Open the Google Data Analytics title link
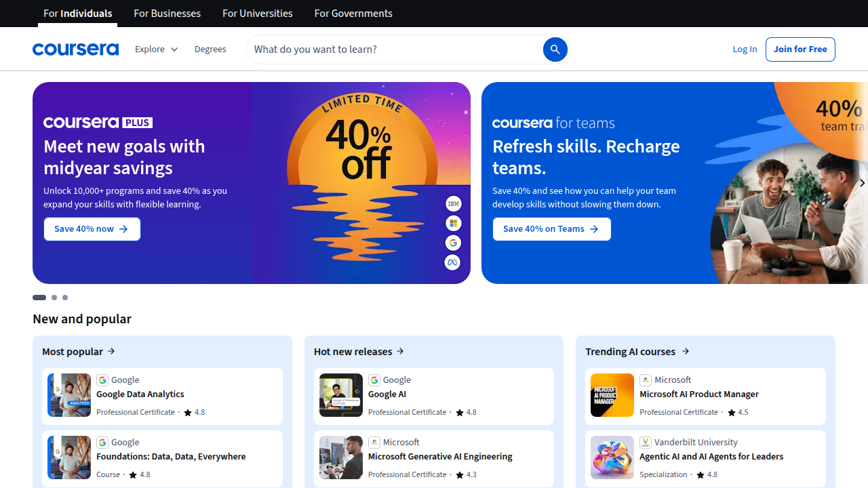The image size is (868, 488). pyautogui.click(x=140, y=394)
